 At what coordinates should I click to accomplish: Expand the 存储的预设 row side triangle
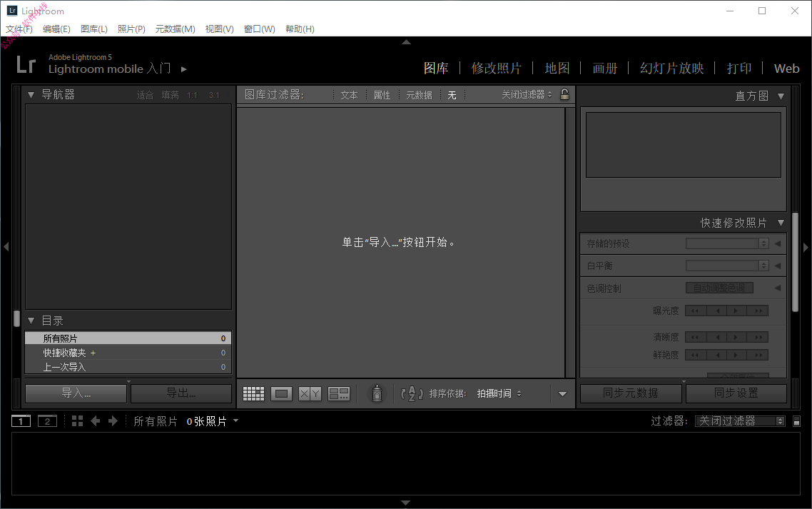(x=778, y=243)
